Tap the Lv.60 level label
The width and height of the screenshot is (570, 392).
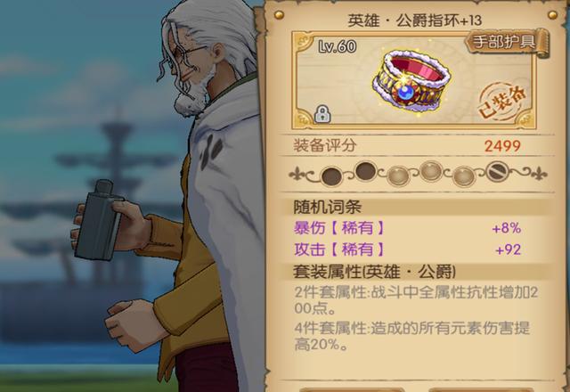pos(338,46)
